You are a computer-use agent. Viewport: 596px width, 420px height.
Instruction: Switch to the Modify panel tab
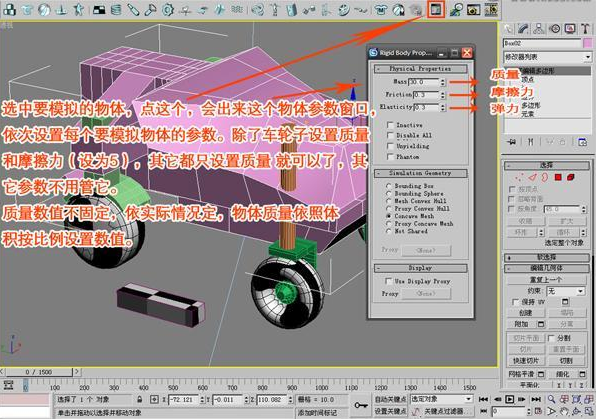[523, 29]
